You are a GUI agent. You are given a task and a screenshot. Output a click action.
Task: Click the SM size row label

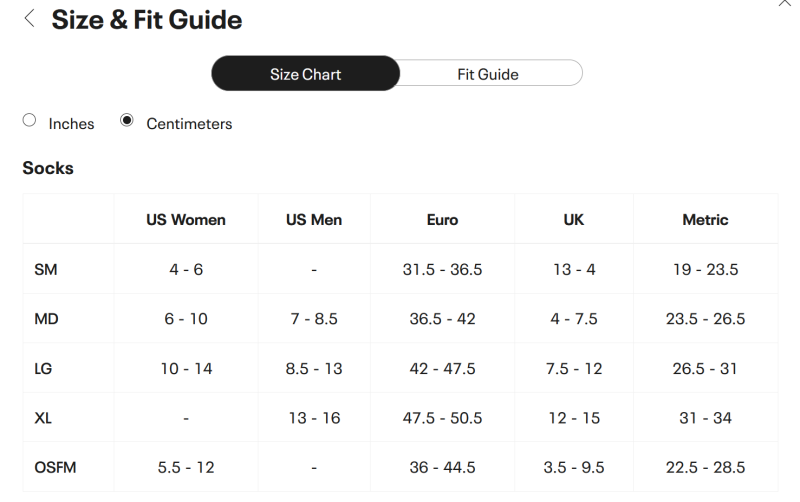pyautogui.click(x=46, y=269)
